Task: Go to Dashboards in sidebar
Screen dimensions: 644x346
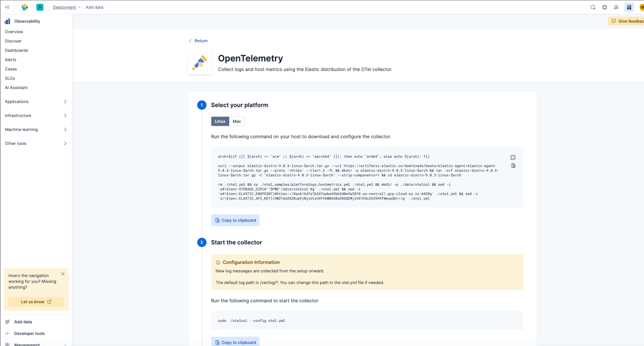Action: 16,50
